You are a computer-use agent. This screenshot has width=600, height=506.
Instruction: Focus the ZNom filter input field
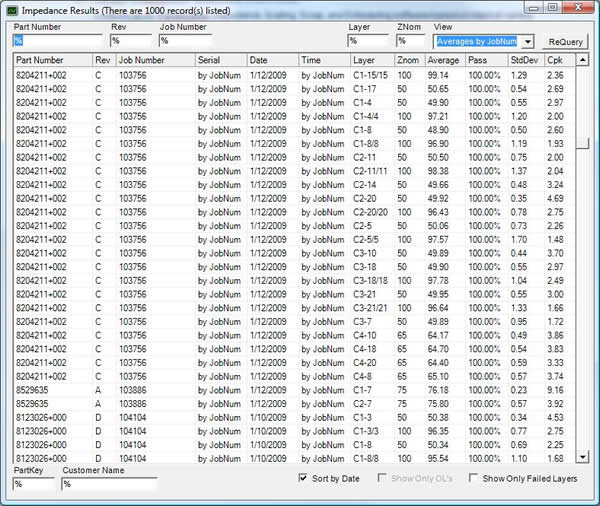(411, 41)
